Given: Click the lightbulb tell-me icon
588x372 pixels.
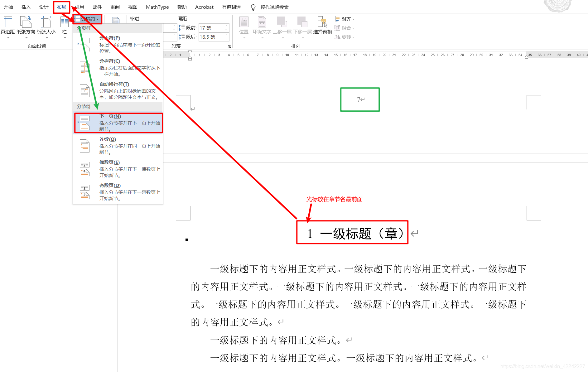Looking at the screenshot, I should coord(253,7).
